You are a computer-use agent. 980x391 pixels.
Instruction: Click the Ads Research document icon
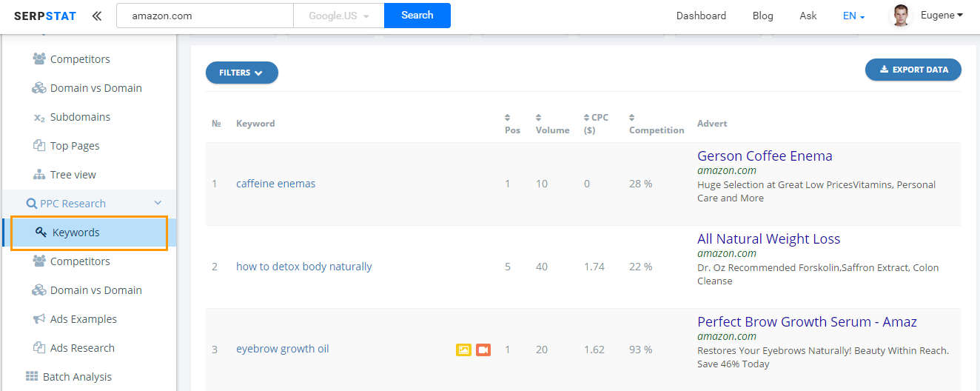[39, 348]
